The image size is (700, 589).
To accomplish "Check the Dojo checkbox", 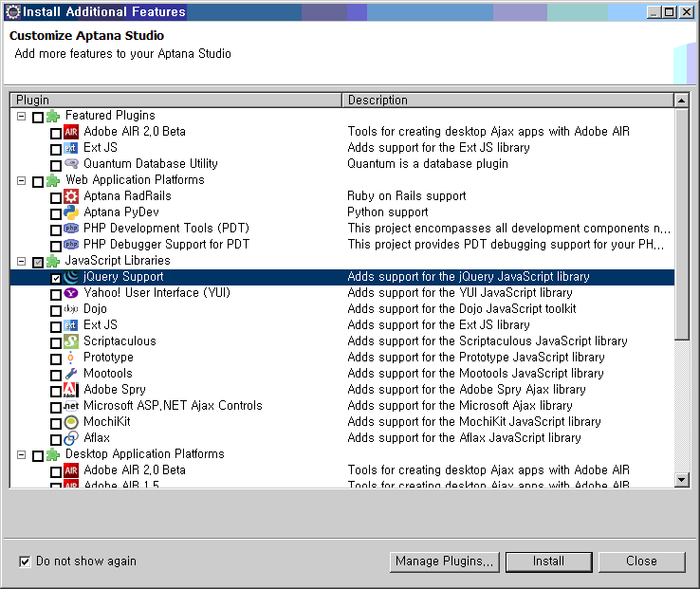I will pyautogui.click(x=56, y=311).
